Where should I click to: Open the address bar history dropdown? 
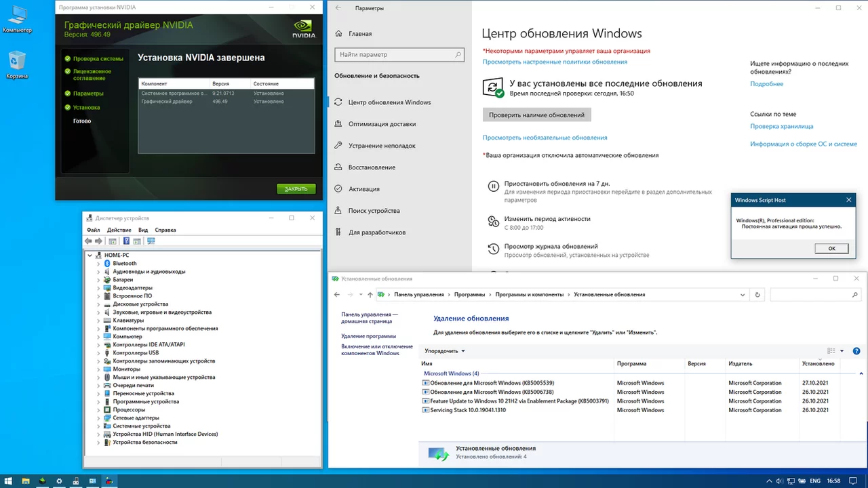[743, 295]
